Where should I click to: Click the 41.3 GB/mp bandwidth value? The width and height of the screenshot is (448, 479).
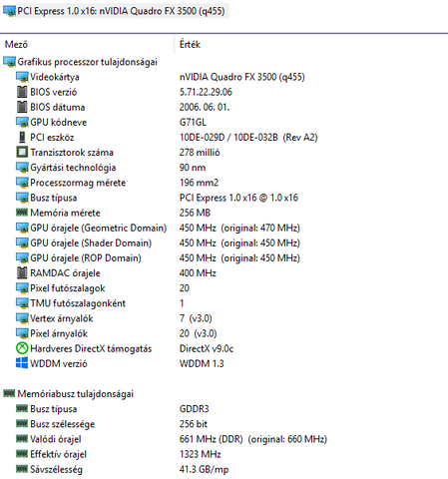205,469
